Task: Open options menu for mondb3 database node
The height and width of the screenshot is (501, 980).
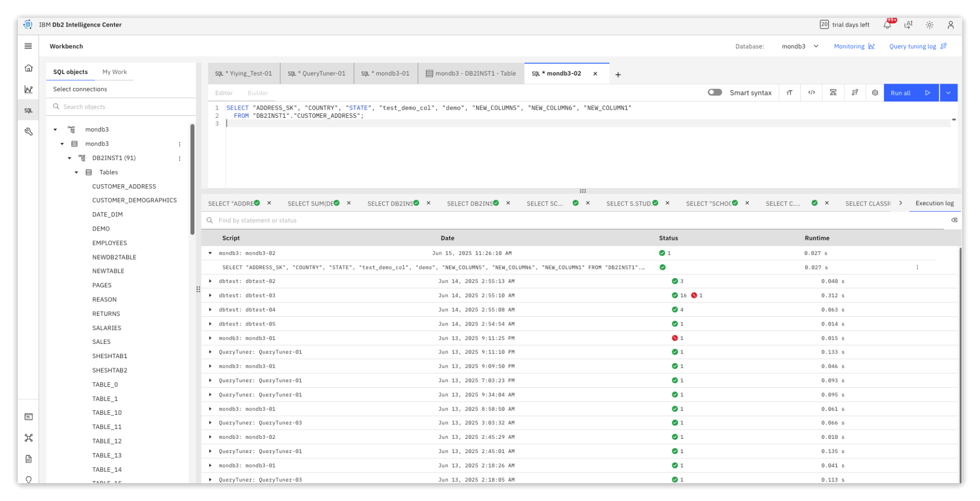Action: (x=180, y=144)
